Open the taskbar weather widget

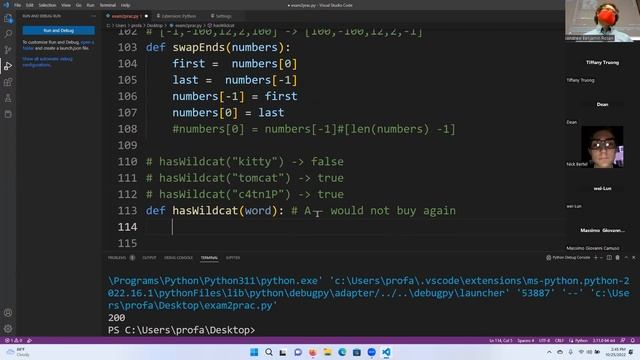(18, 352)
